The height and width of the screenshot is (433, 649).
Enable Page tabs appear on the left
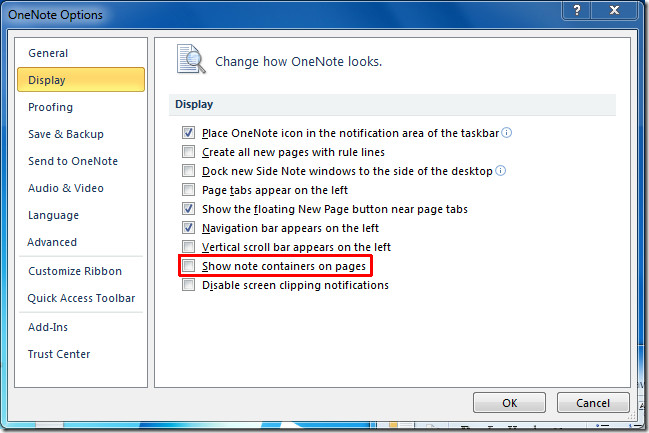[188, 190]
